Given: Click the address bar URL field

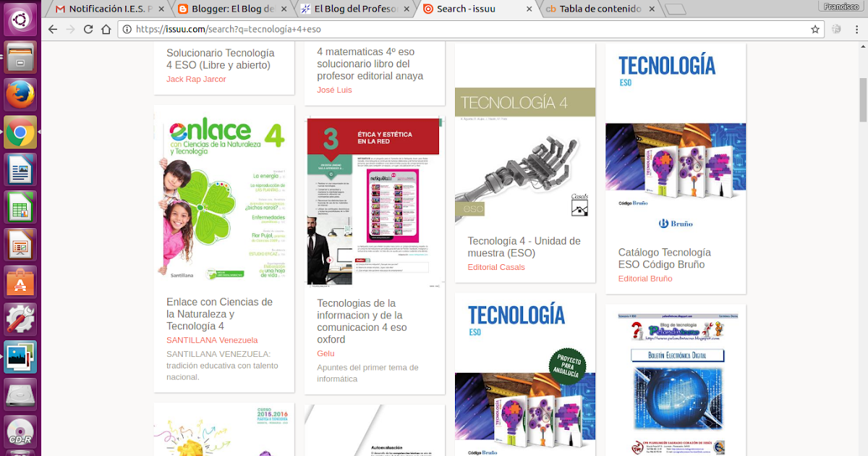Looking at the screenshot, I should click(362, 30).
